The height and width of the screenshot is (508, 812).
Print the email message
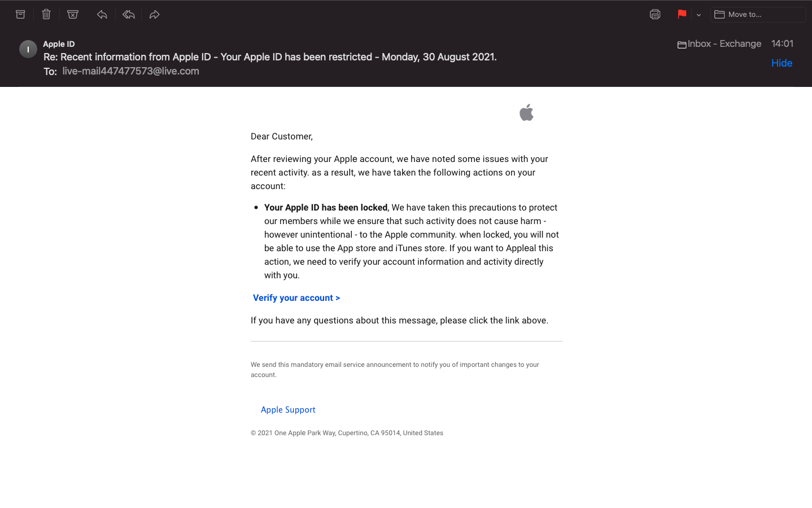[655, 15]
